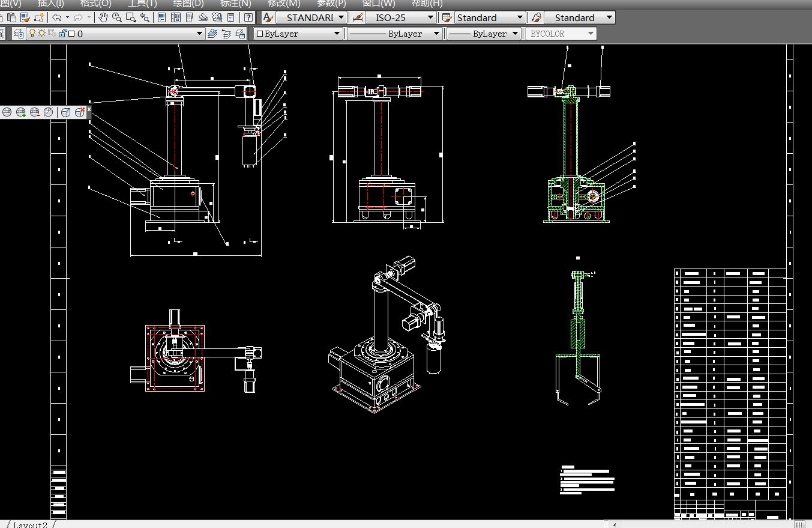Click layer 0 color square
812x528 pixels.
click(71, 34)
